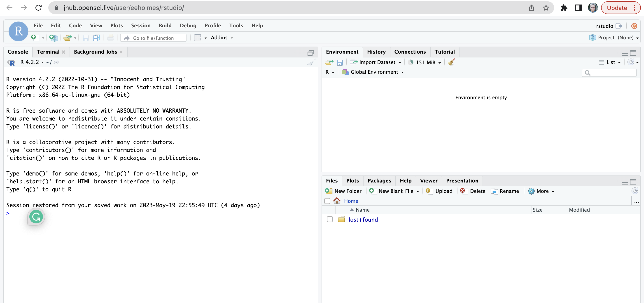Viewport: 644px width, 303px height.
Task: Bookmark this page with the star icon
Action: (546, 8)
